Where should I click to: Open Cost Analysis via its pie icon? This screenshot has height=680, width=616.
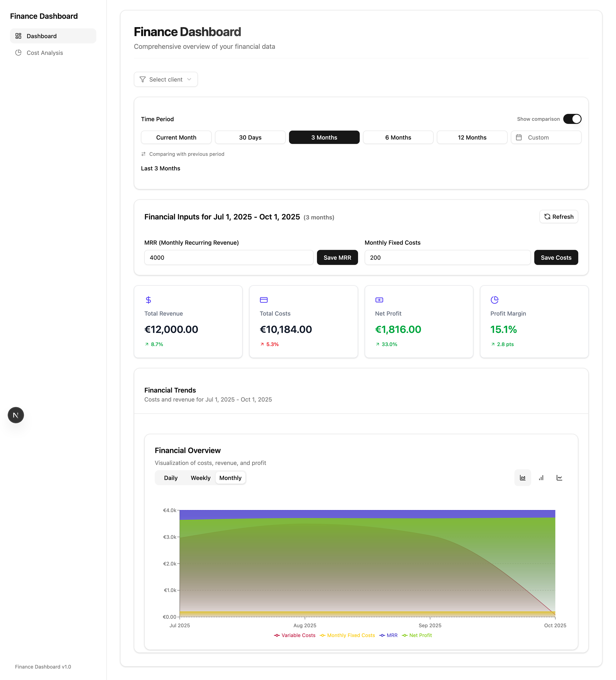19,53
